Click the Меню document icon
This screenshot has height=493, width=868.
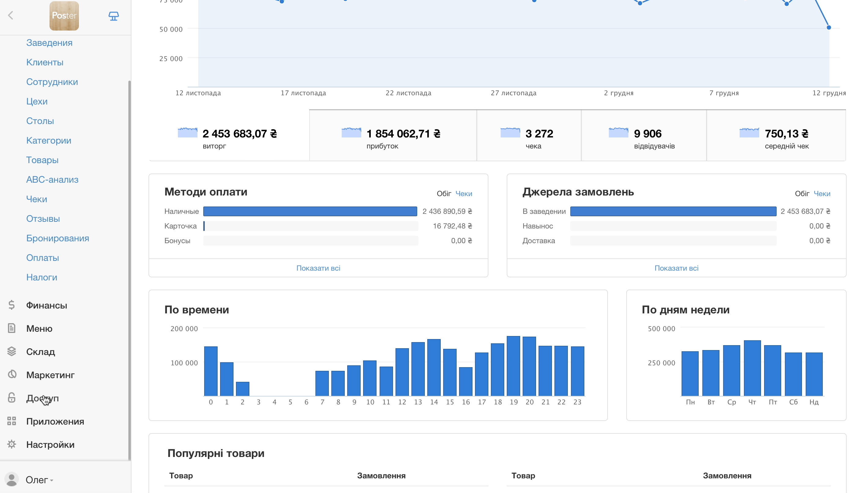tap(12, 328)
